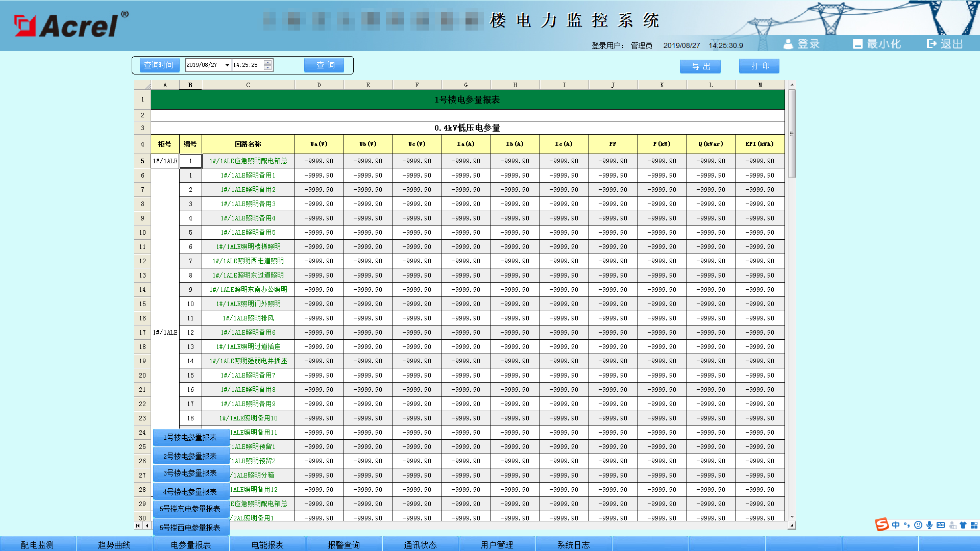
Task: Click the scrollbar up arrow of the sheet
Action: click(x=792, y=85)
